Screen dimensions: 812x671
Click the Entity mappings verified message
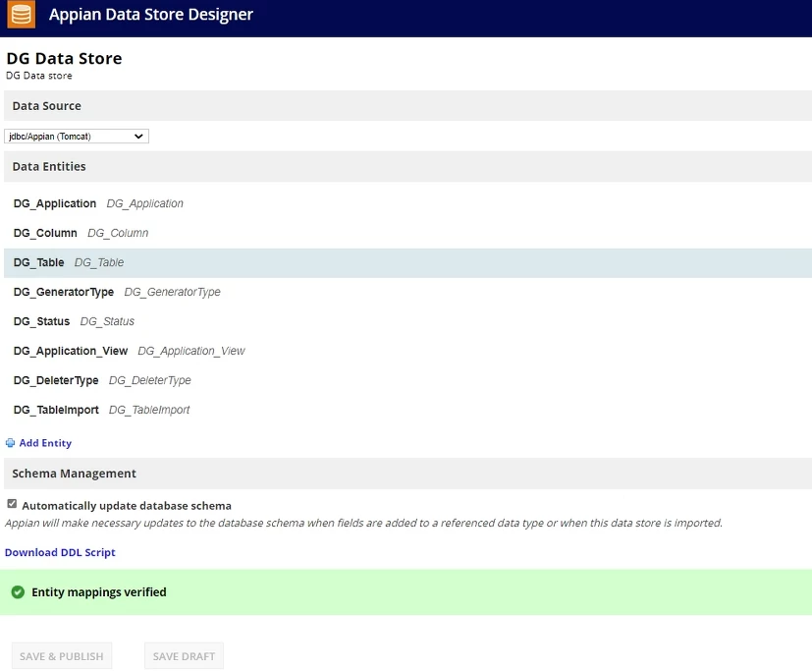click(x=99, y=592)
